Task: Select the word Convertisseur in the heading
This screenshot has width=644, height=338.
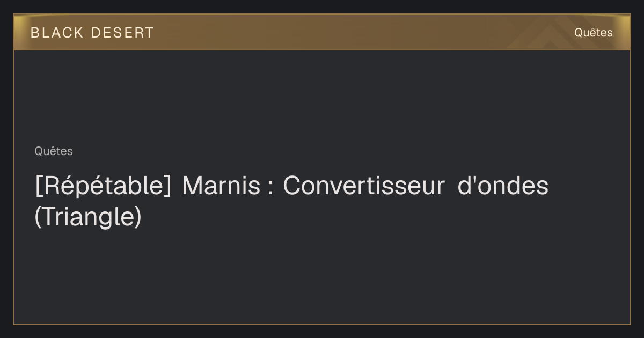Action: click(x=364, y=186)
